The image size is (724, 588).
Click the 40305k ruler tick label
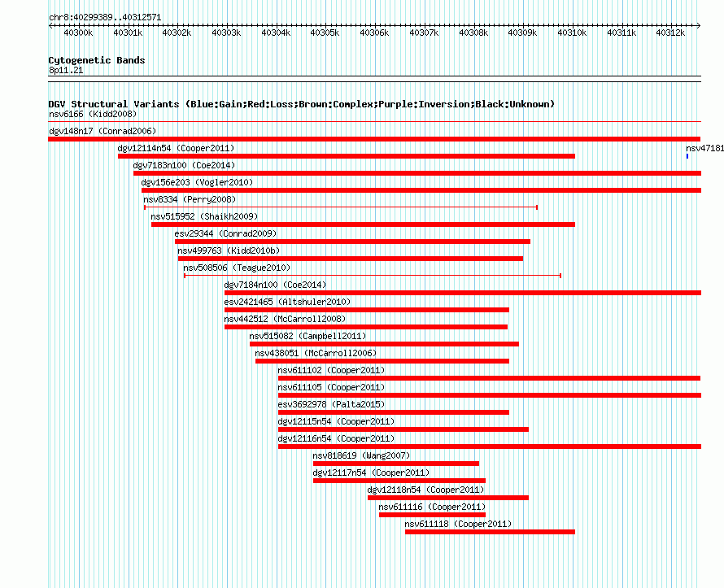(x=325, y=33)
